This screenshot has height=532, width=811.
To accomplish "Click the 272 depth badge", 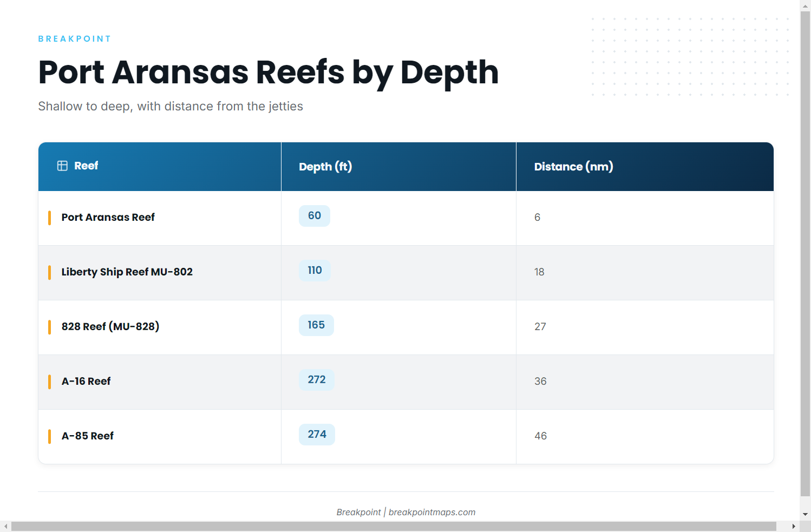I will [x=317, y=380].
